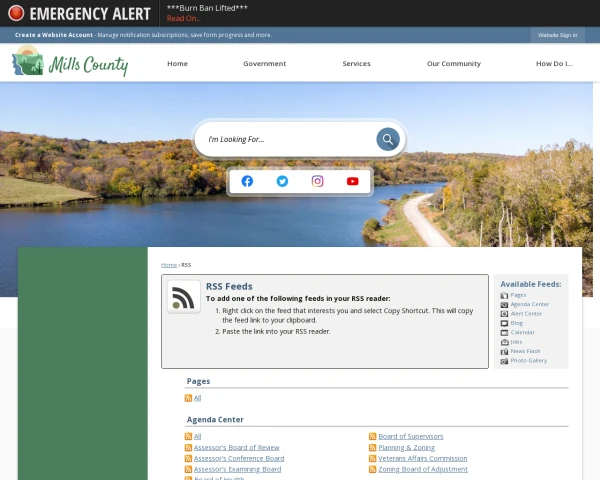Click Create a Website Account link
This screenshot has height=480, width=600.
point(54,35)
